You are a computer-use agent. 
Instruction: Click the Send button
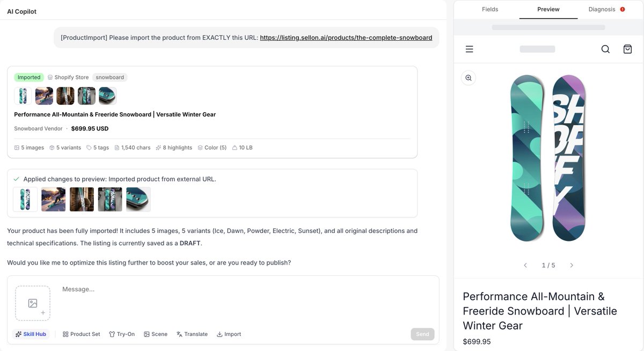point(422,334)
